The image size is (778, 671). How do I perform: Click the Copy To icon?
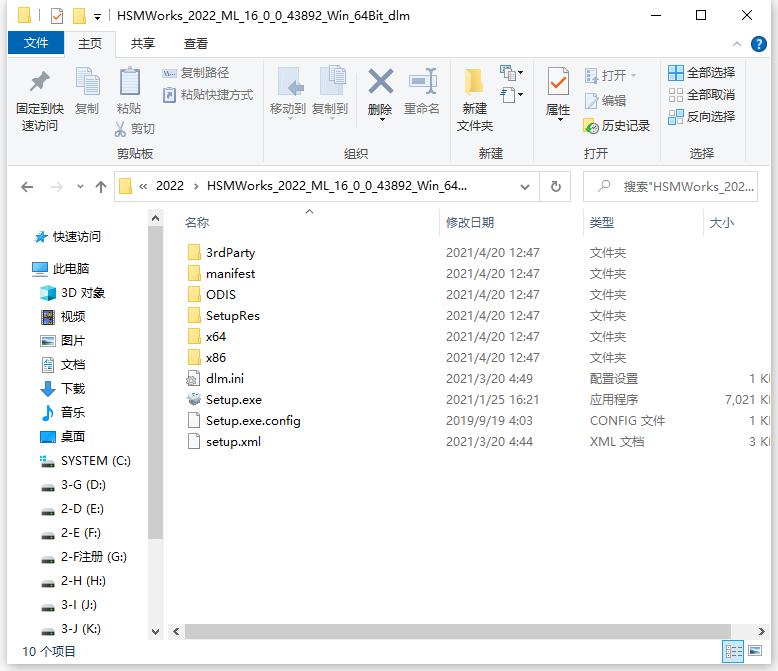pos(331,81)
